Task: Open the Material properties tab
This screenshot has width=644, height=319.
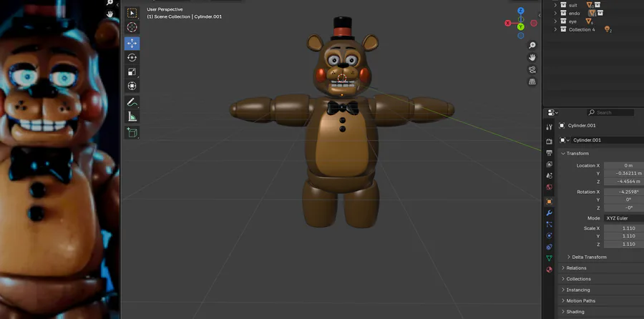Action: [549, 270]
